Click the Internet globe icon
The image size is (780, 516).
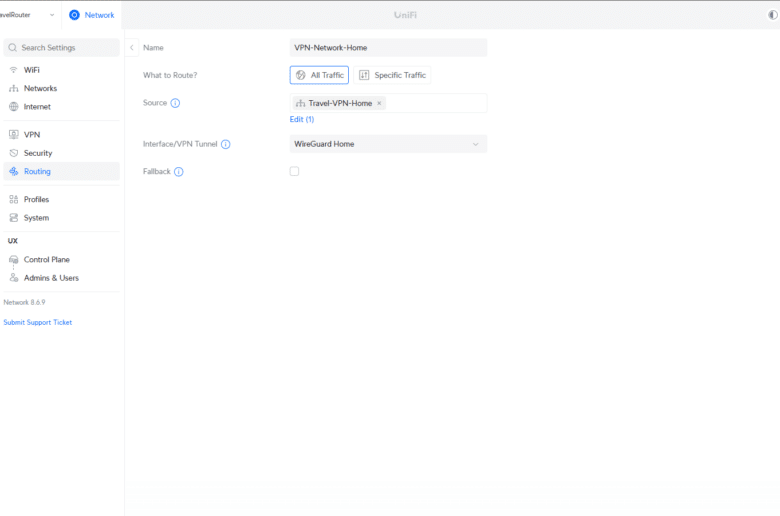click(x=13, y=106)
